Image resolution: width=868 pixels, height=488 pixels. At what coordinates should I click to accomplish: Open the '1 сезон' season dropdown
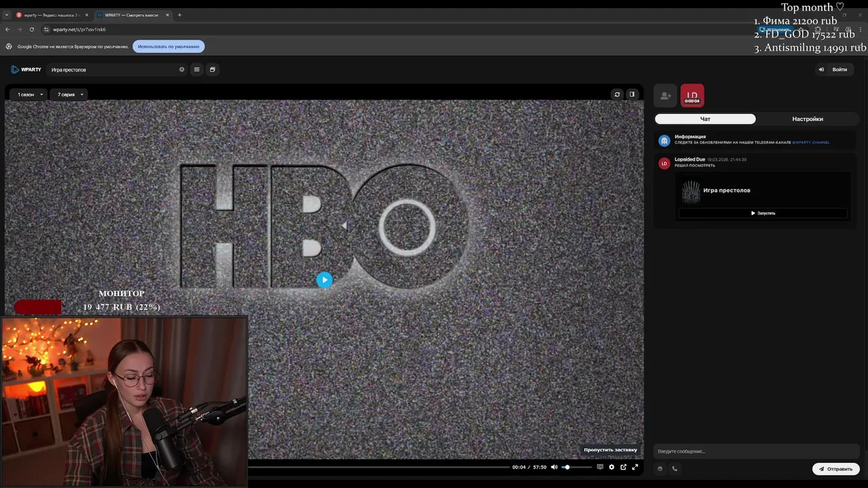[30, 94]
